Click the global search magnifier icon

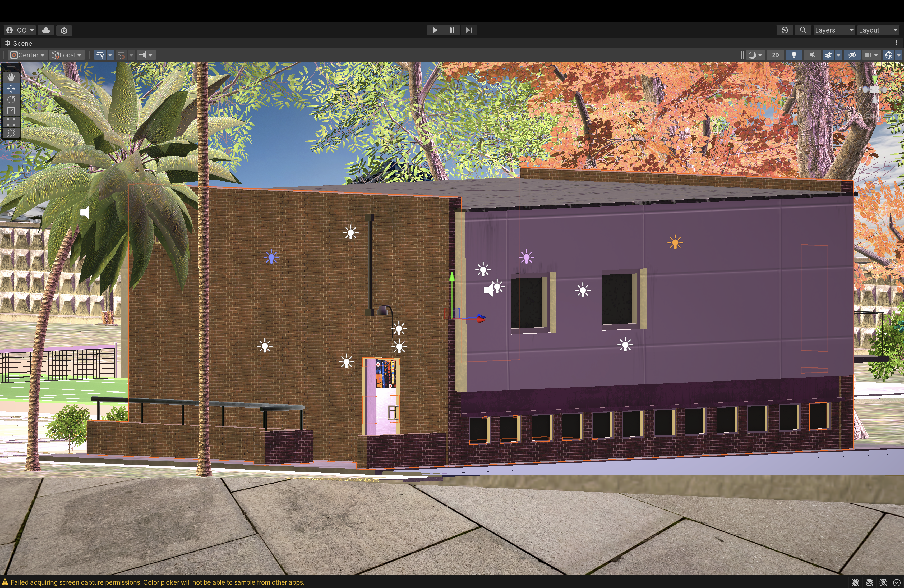point(803,30)
